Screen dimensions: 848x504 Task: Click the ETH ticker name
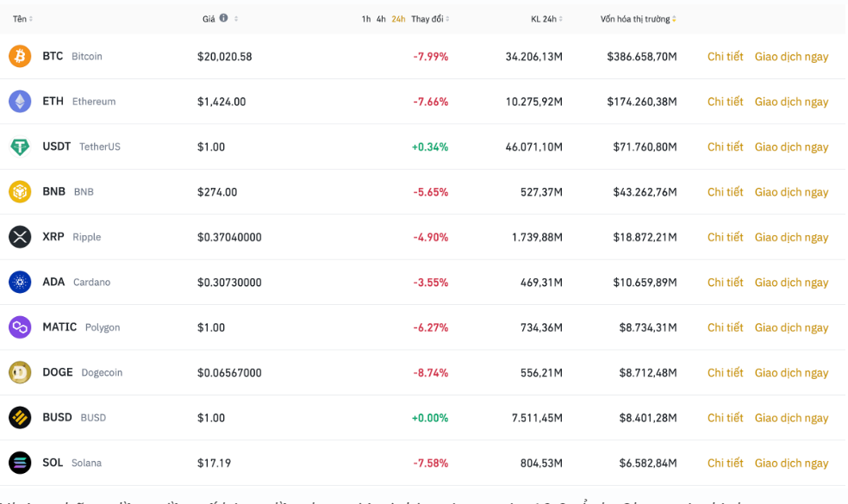click(53, 101)
